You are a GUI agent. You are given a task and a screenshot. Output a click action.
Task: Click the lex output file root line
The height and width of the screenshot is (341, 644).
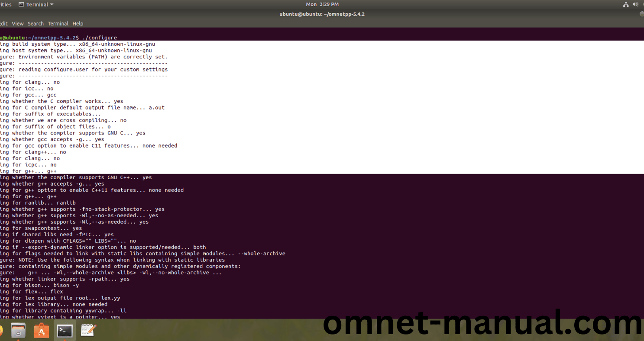click(x=60, y=298)
